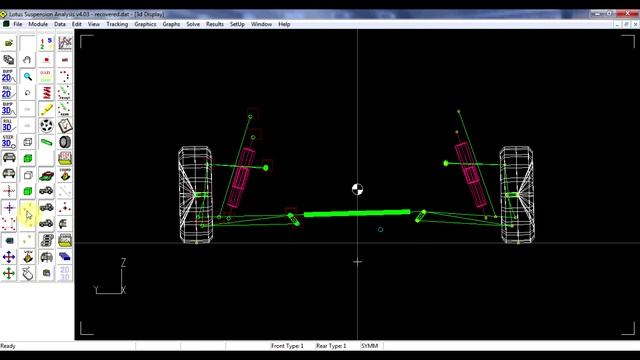This screenshot has width=640, height=360.
Task: Click the blue solid block icon
Action: tap(65, 257)
